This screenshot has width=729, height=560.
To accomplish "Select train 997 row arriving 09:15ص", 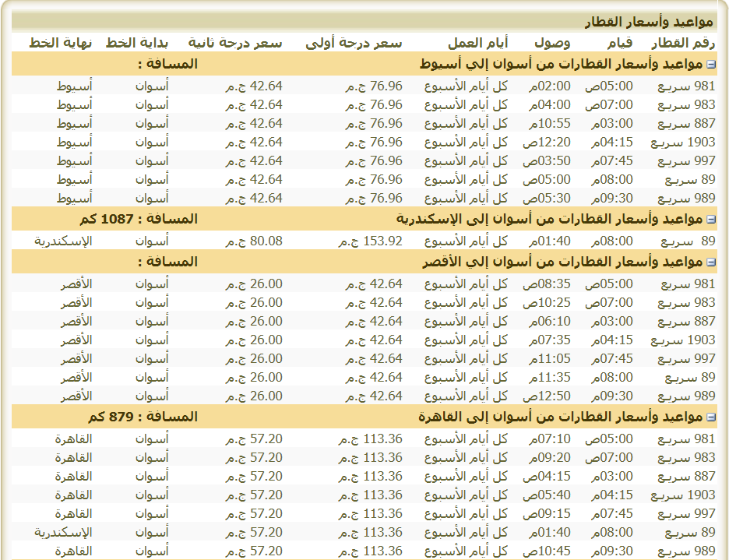I will [x=364, y=513].
